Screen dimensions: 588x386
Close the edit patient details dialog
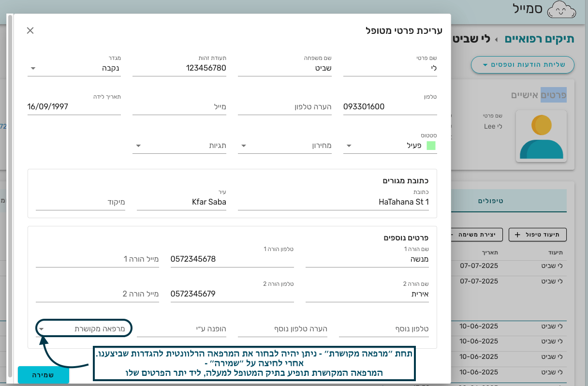pos(30,30)
